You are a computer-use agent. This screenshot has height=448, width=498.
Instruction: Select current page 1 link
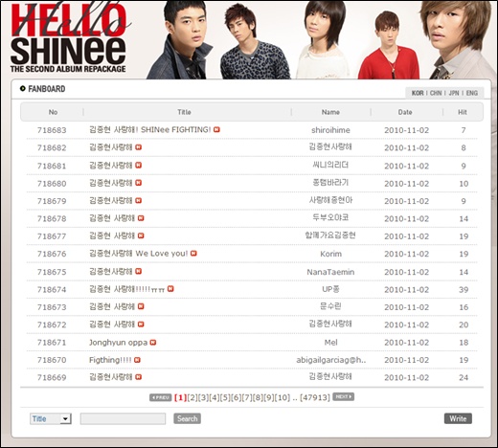pyautogui.click(x=180, y=397)
